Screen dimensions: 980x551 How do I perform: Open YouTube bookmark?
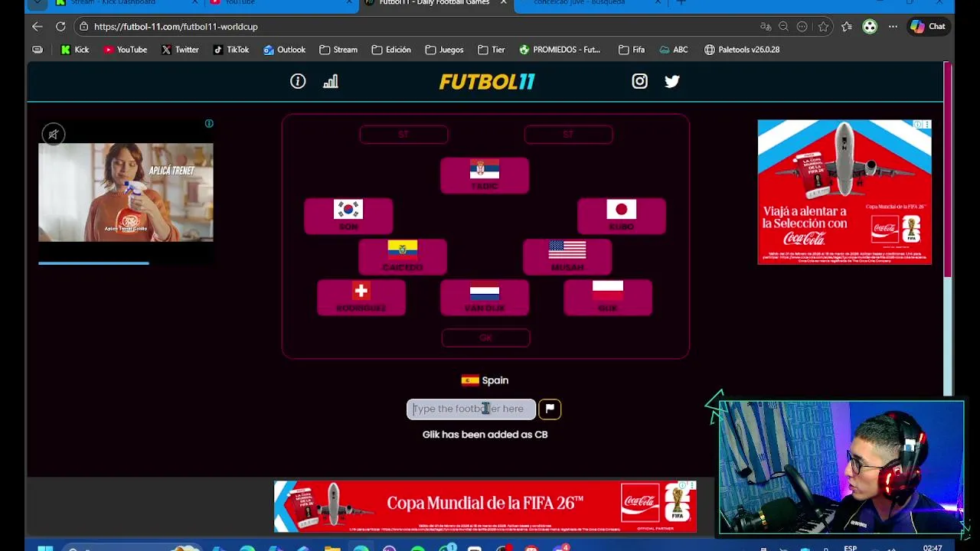[125, 50]
